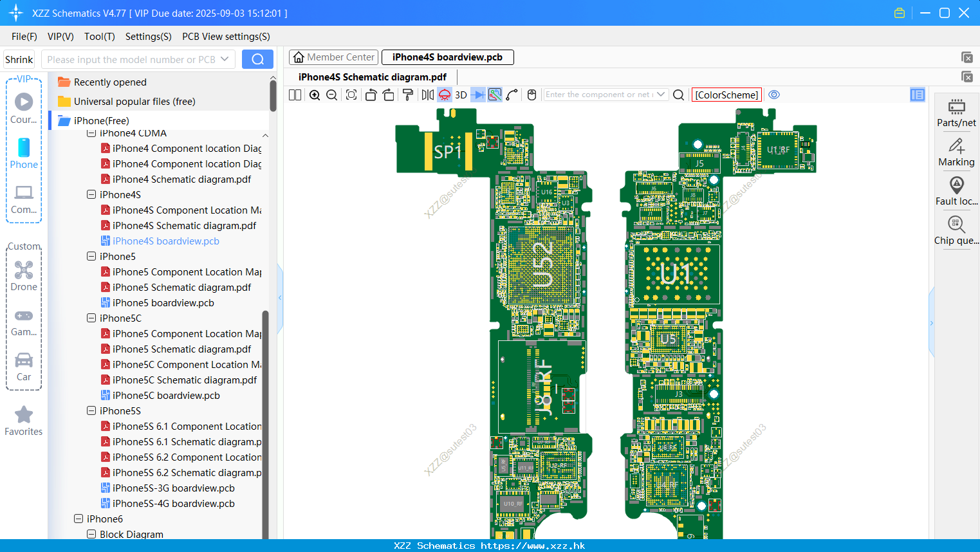Close all tabs in the Member Center row
The width and height of the screenshot is (980, 552).
coord(966,57)
